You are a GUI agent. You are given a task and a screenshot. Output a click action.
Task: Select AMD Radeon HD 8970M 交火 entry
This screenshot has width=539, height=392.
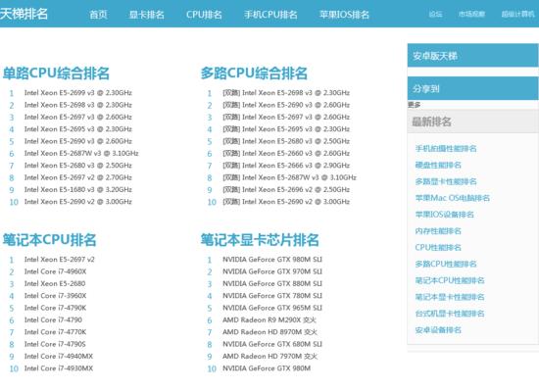click(x=269, y=332)
